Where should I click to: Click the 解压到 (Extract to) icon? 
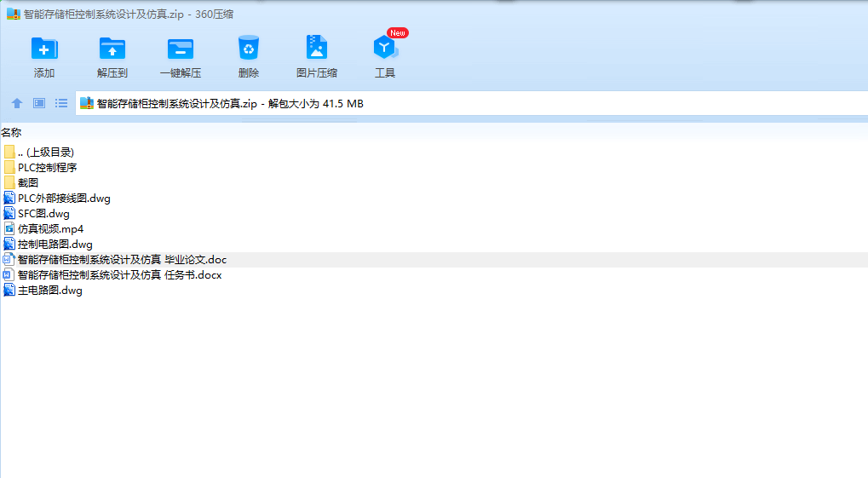[x=112, y=49]
